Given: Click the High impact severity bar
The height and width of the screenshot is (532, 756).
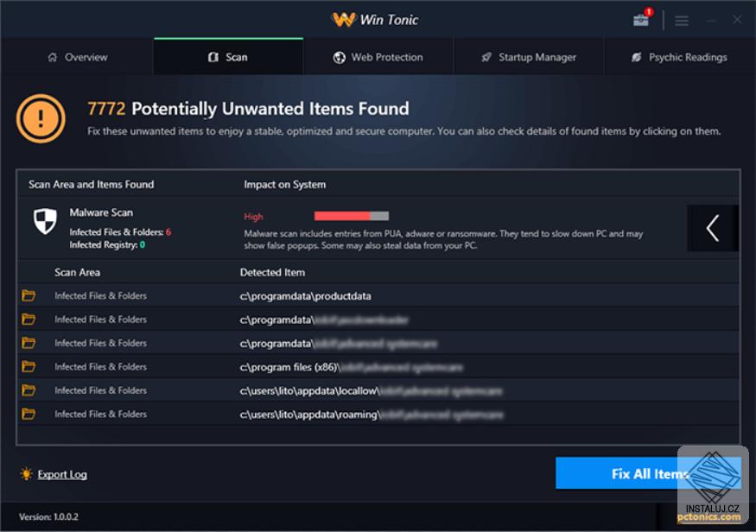Looking at the screenshot, I should 351,216.
